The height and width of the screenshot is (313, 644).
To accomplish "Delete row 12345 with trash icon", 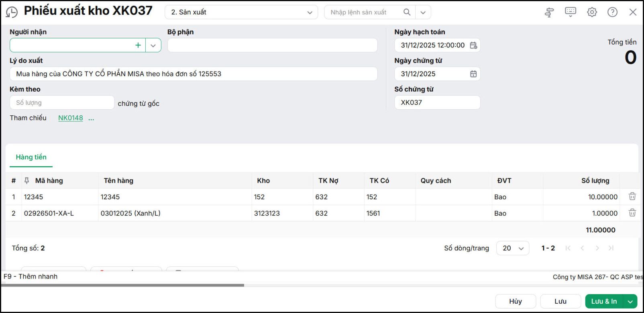I will 632,196.
